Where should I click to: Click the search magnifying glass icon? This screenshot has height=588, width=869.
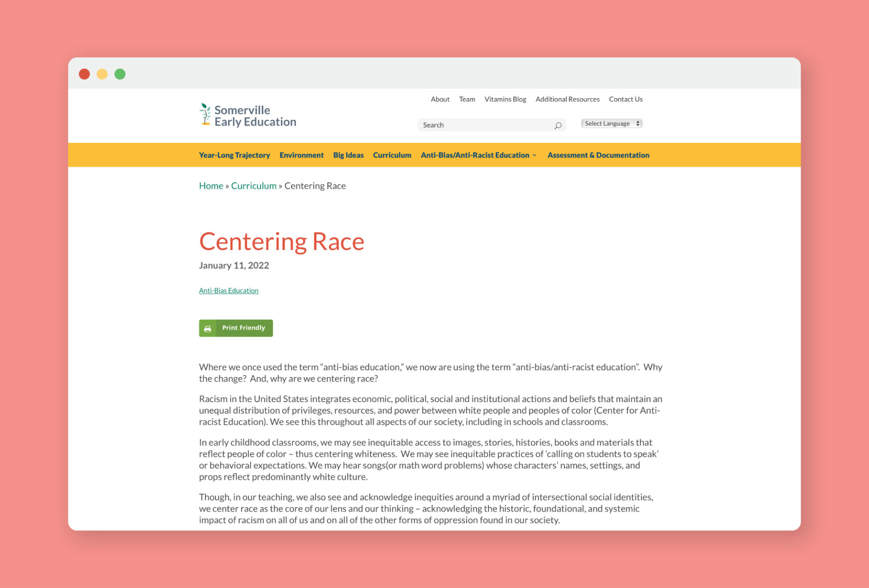point(558,125)
